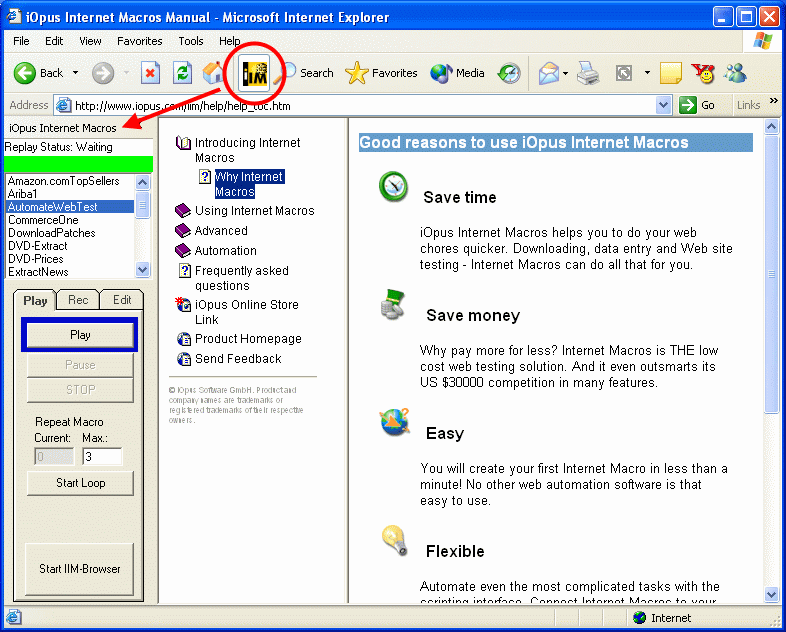Select the CommerceOne macro

(70, 220)
